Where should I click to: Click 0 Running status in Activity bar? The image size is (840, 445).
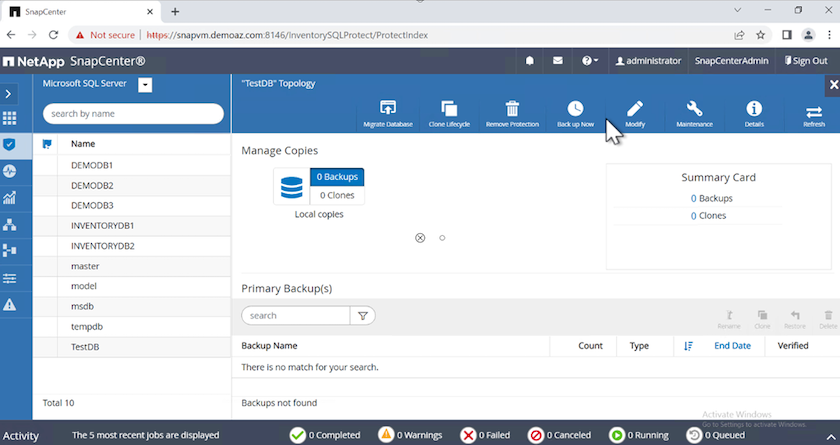coord(639,435)
